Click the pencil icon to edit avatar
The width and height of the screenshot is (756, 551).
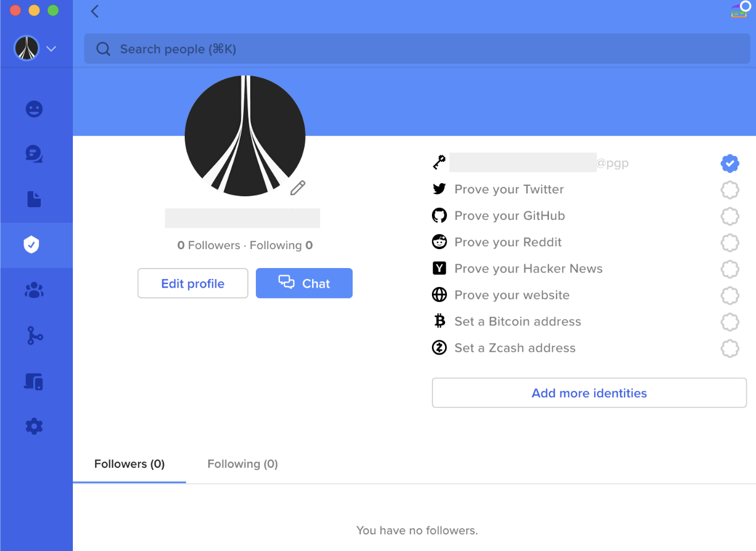click(x=298, y=188)
